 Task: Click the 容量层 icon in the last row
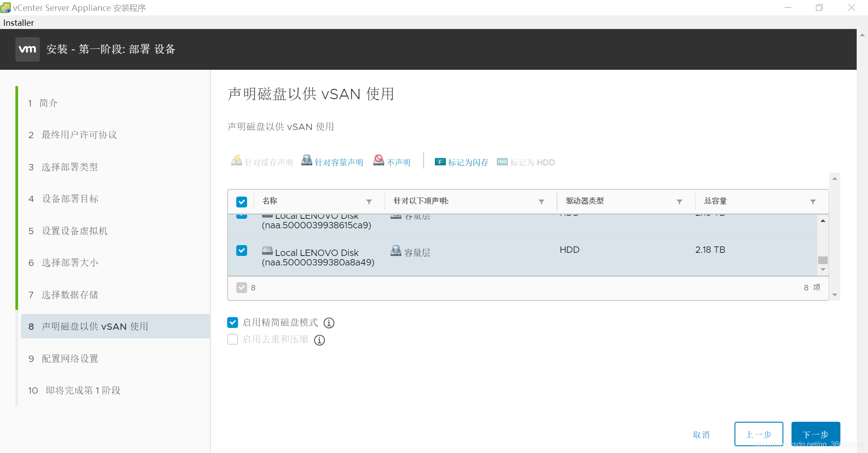[x=396, y=251]
